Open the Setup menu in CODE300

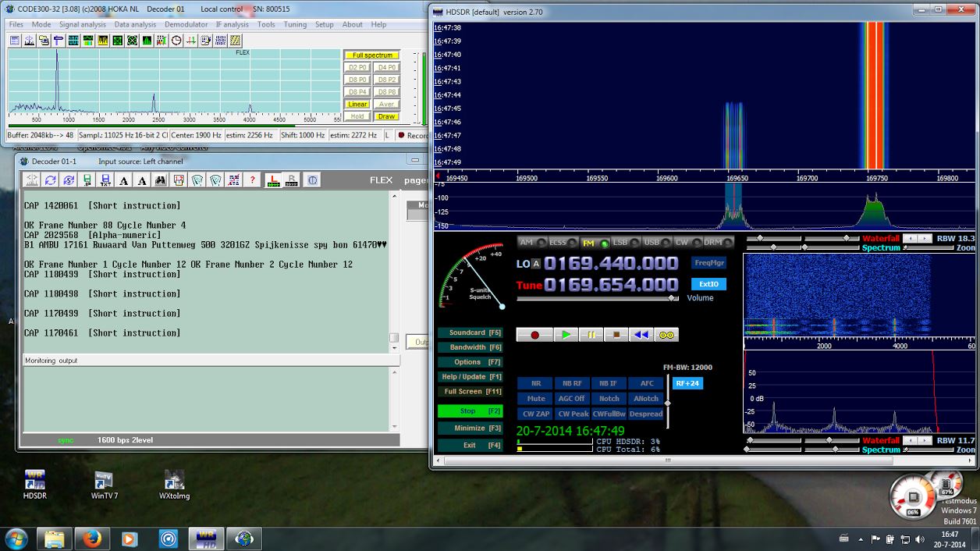click(325, 24)
